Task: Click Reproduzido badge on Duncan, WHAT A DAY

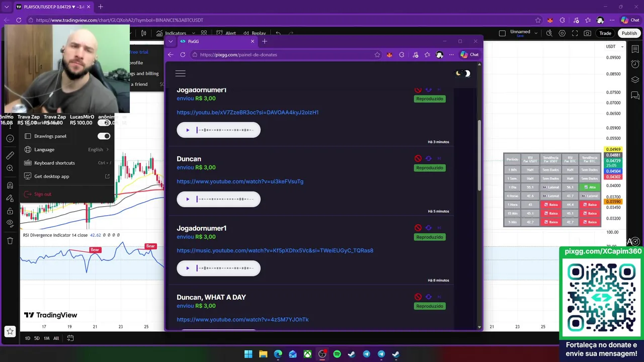Action: (430, 306)
